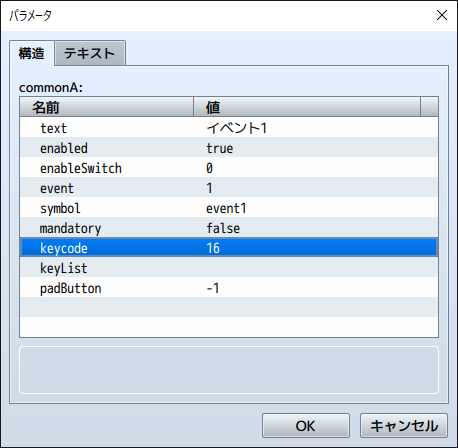Image resolution: width=458 pixels, height=448 pixels.
Task: Click the padButton value -1
Action: (x=213, y=288)
